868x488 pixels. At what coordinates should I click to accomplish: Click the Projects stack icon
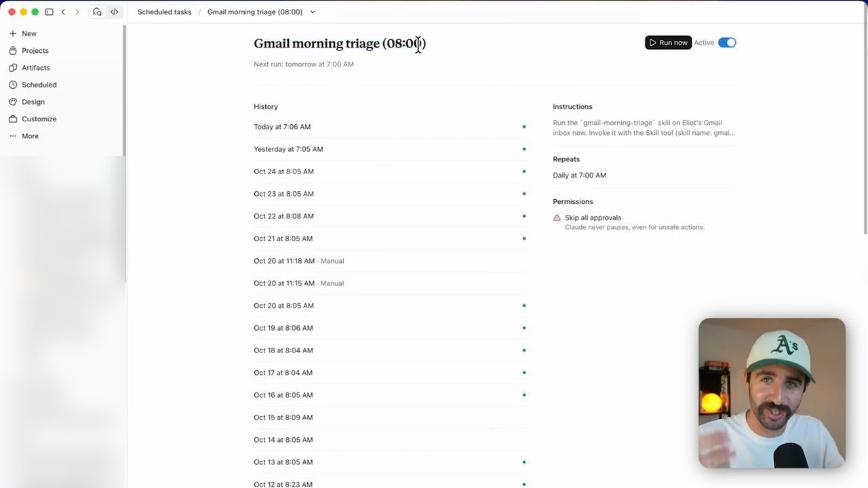click(13, 50)
